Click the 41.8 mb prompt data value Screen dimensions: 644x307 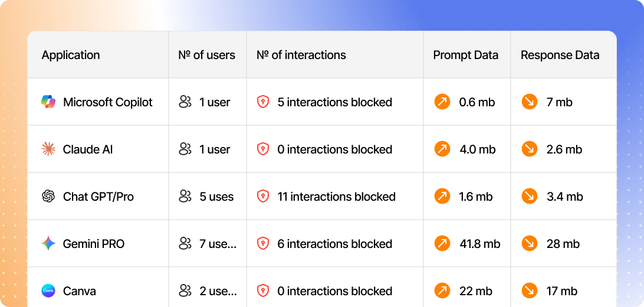tap(479, 244)
